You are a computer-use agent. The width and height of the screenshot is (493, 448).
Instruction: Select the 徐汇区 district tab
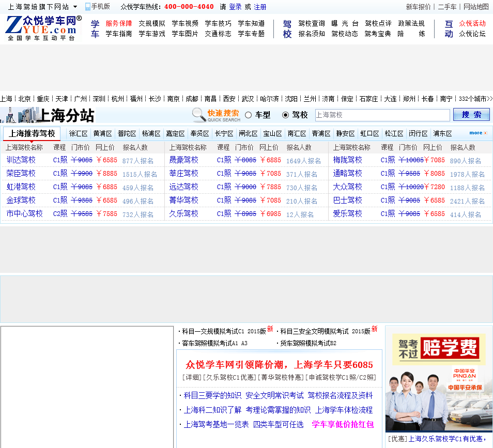coord(78,134)
